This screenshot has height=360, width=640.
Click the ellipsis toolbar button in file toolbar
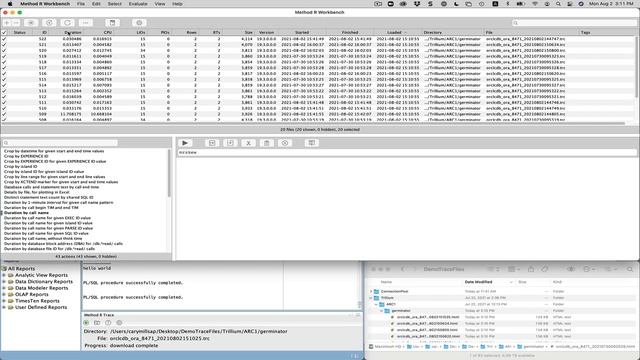tap(86, 23)
